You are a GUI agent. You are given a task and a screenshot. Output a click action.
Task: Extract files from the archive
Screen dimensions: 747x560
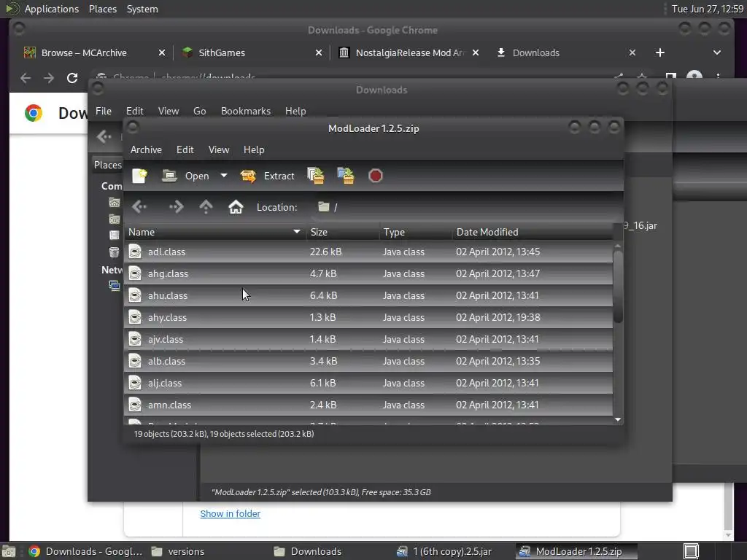coord(268,176)
